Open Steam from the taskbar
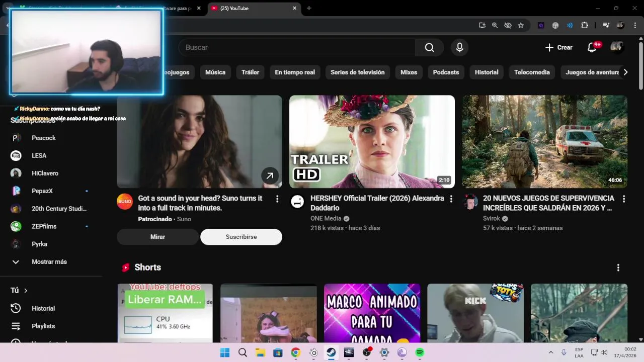 tap(331, 352)
